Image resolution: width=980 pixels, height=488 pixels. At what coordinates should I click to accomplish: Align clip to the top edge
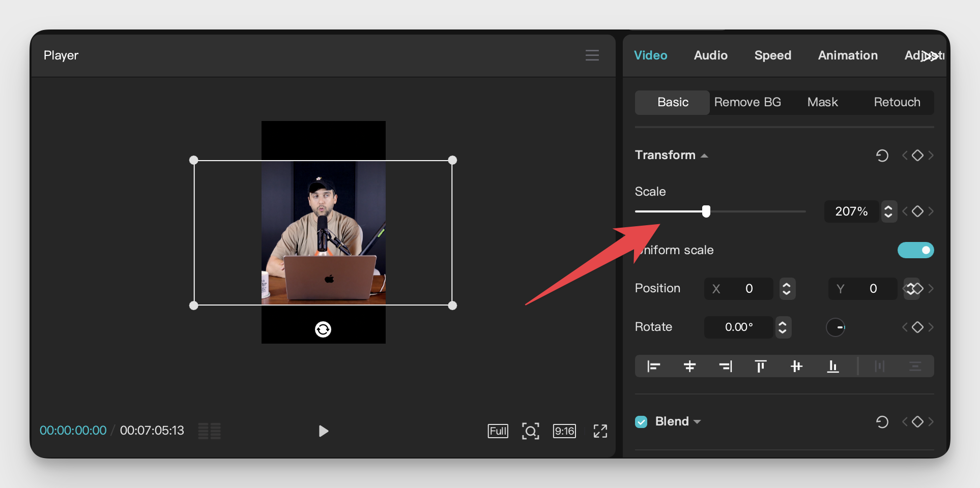coord(761,366)
